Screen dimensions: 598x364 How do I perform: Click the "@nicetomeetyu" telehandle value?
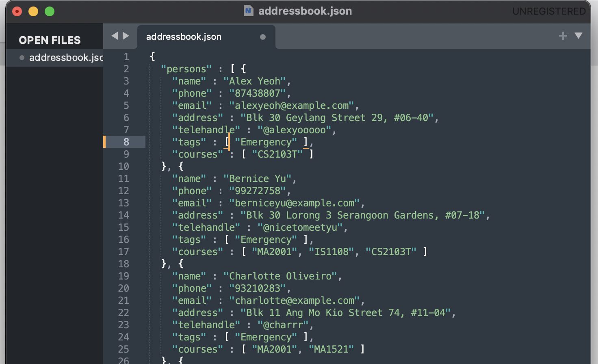coord(300,227)
